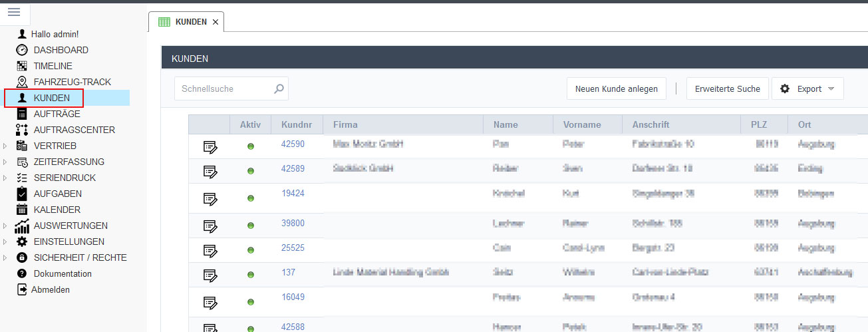
Task: Click the Neuen Kunde anlegen button
Action: [616, 88]
